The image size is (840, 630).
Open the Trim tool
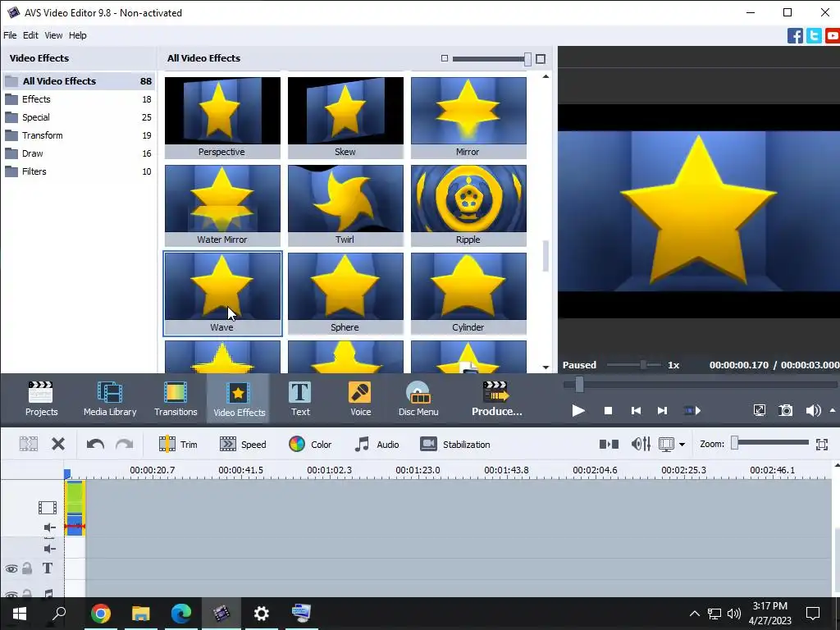coord(178,444)
